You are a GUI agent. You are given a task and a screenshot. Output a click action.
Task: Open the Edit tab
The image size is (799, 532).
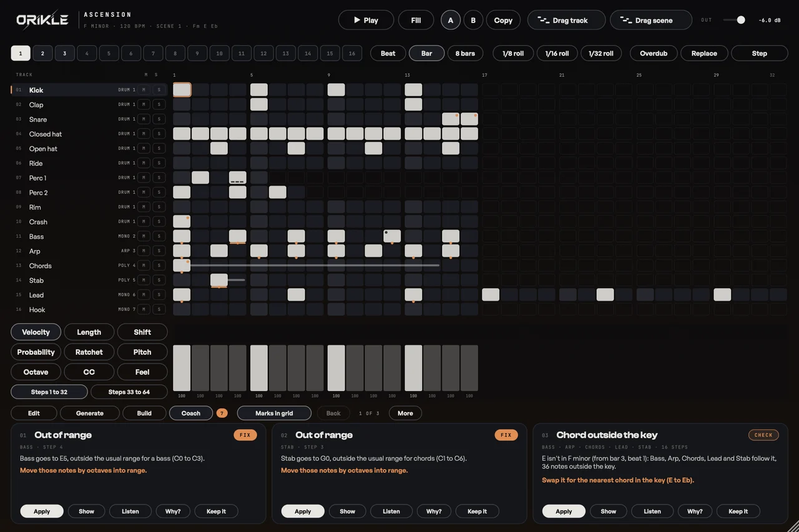point(34,413)
